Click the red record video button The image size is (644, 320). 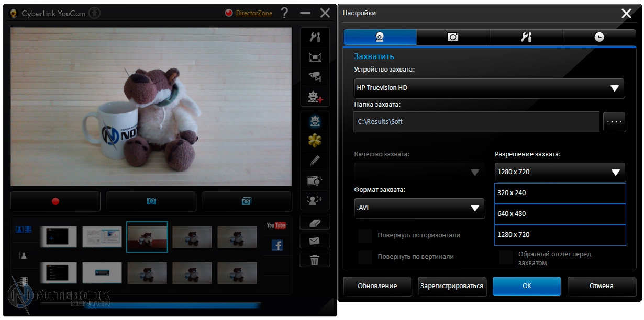(55, 201)
